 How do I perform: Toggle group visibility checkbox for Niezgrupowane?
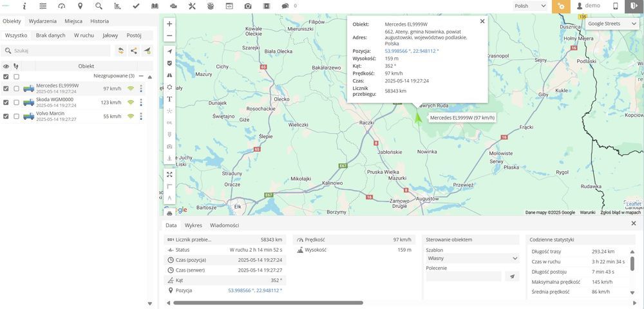[6, 77]
